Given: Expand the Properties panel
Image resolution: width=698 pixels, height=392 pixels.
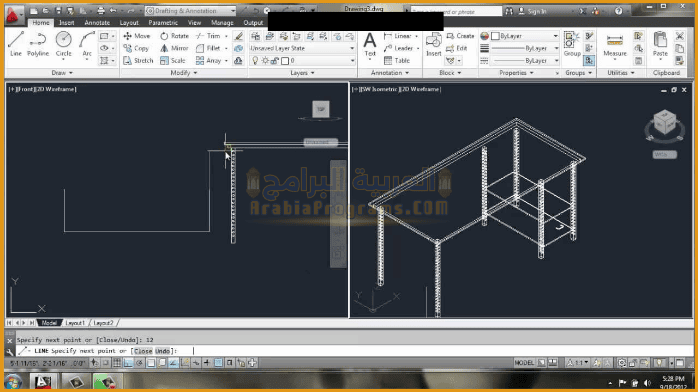Looking at the screenshot, I should point(516,73).
